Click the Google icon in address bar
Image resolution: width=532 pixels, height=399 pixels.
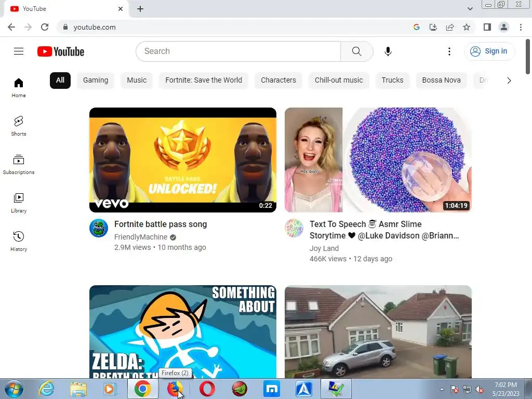(417, 27)
